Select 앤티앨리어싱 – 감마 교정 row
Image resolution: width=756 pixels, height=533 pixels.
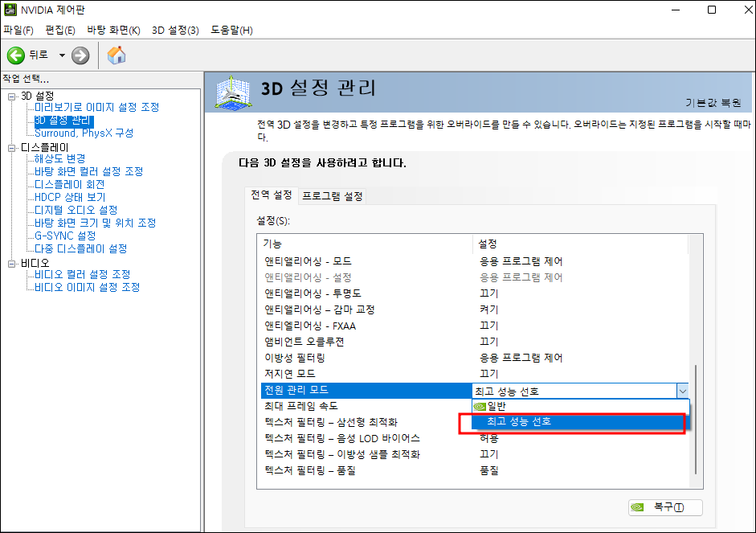(x=475, y=310)
